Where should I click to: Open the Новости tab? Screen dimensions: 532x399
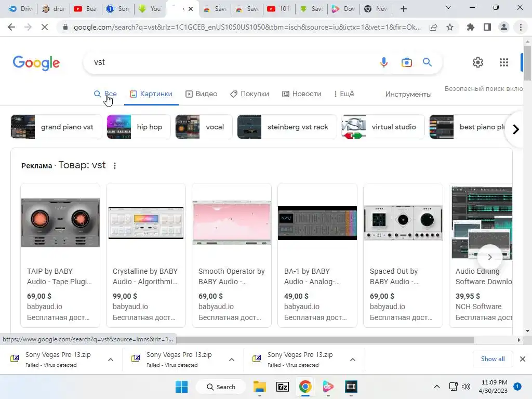(302, 94)
